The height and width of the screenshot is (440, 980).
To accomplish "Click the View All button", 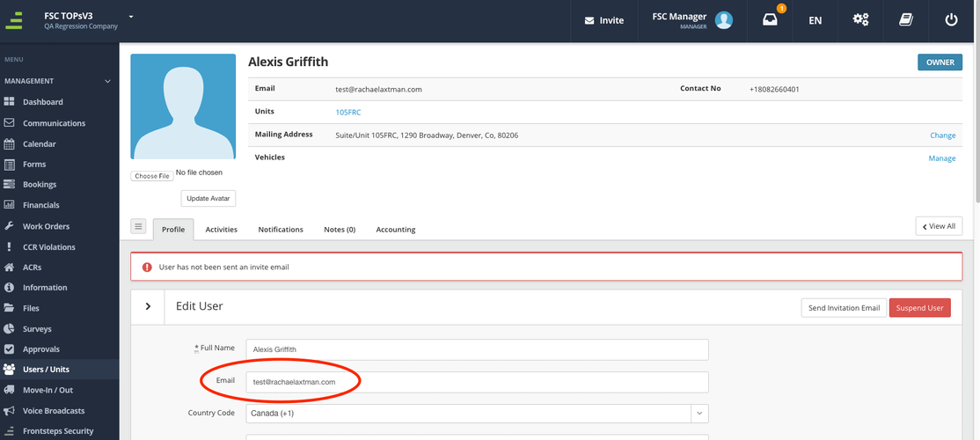I will click(x=939, y=226).
